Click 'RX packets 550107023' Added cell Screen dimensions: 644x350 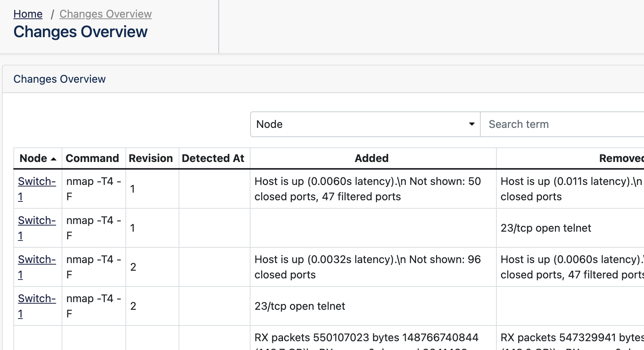click(373, 338)
